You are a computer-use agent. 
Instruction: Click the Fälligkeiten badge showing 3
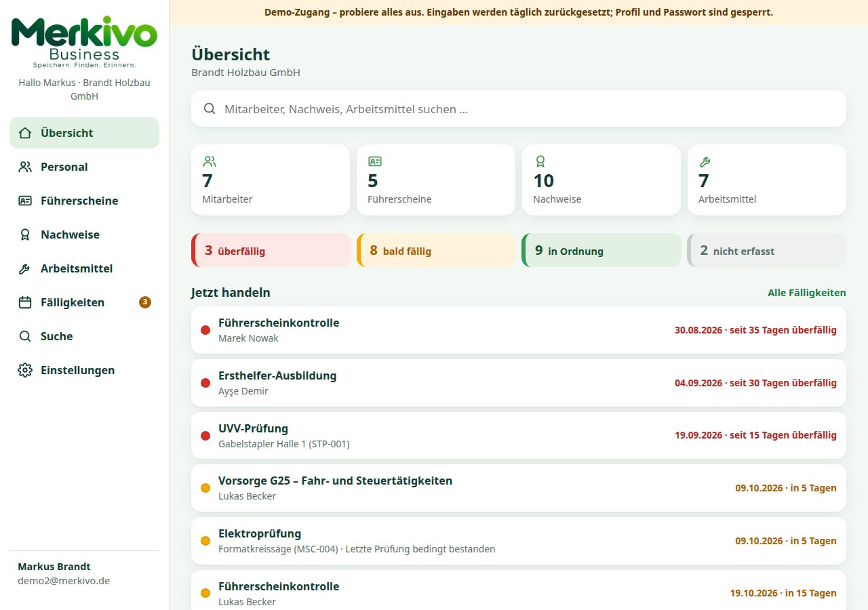tap(145, 302)
